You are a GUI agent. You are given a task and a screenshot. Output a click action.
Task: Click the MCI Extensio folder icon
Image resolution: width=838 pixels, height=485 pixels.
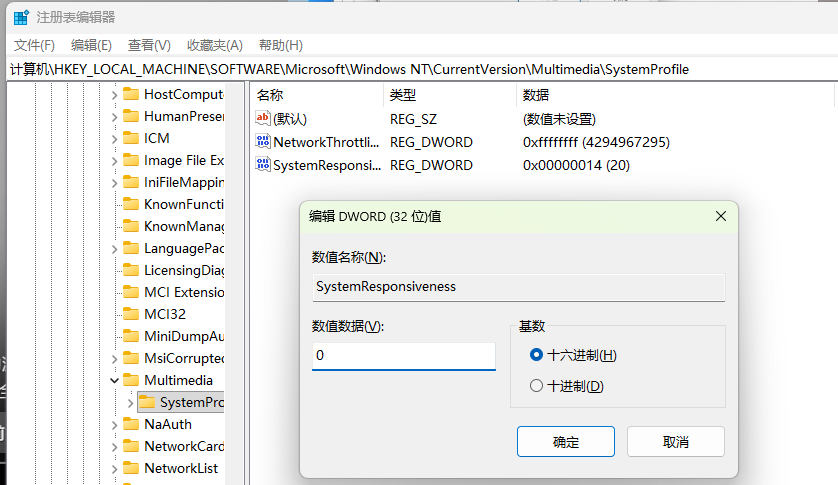tap(131, 292)
